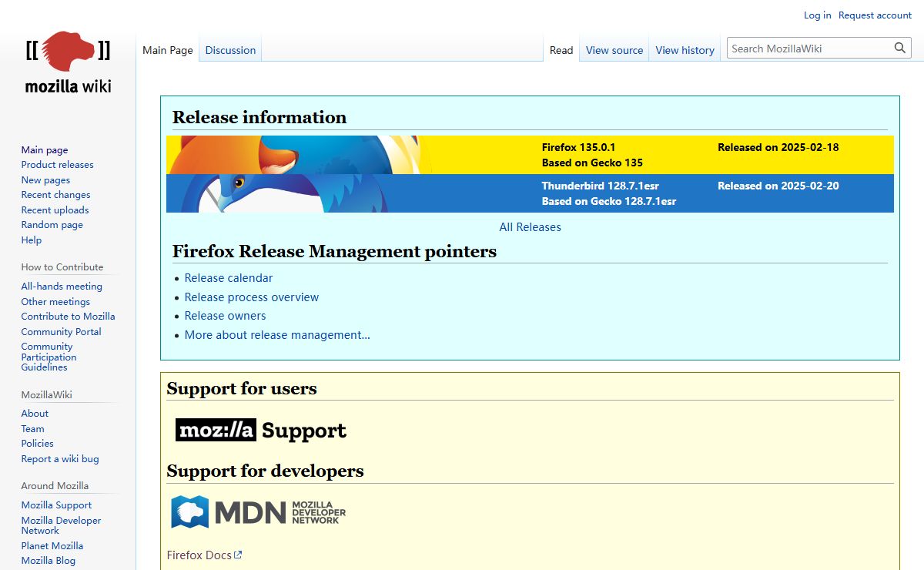Open the Release calendar link
This screenshot has height=570, width=924.
click(x=229, y=278)
